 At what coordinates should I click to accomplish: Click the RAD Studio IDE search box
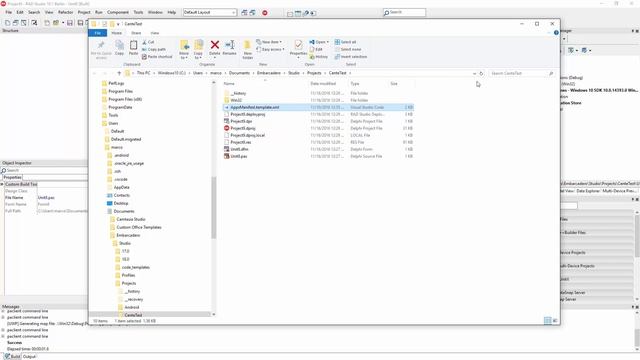click(404, 13)
